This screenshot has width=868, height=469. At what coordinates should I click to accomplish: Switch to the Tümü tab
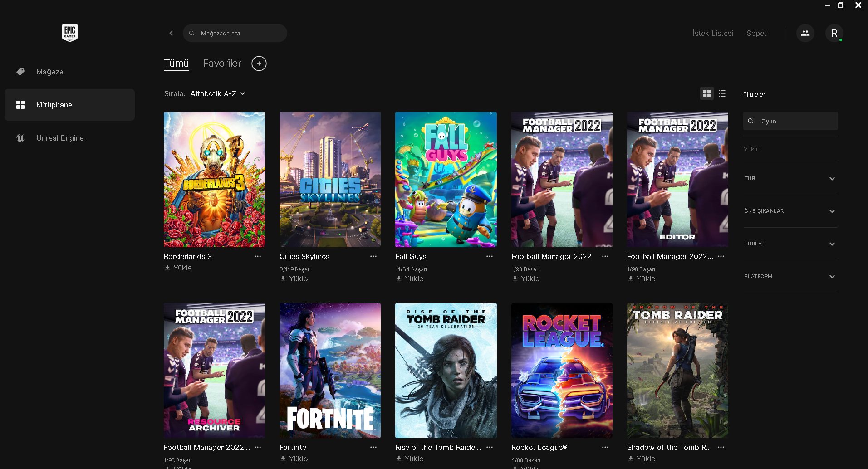[177, 64]
